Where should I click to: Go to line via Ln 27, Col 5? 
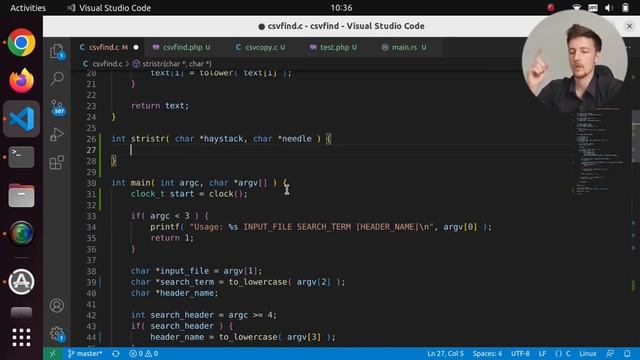(445, 353)
